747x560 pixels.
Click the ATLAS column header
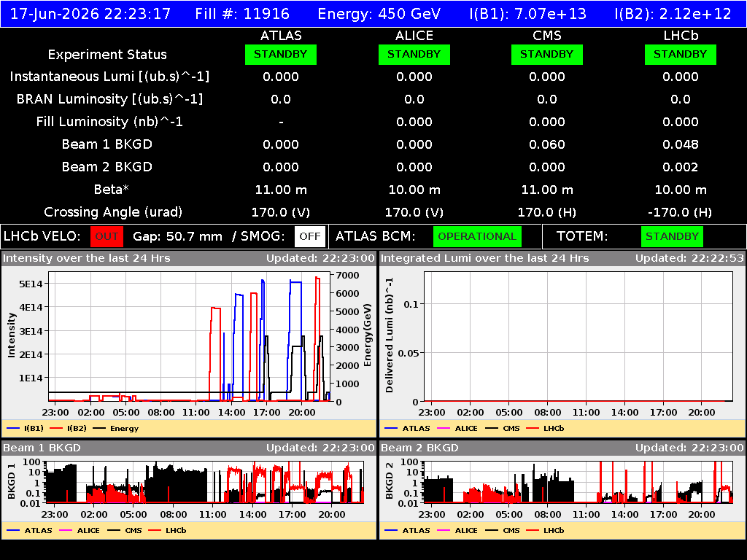[x=281, y=36]
